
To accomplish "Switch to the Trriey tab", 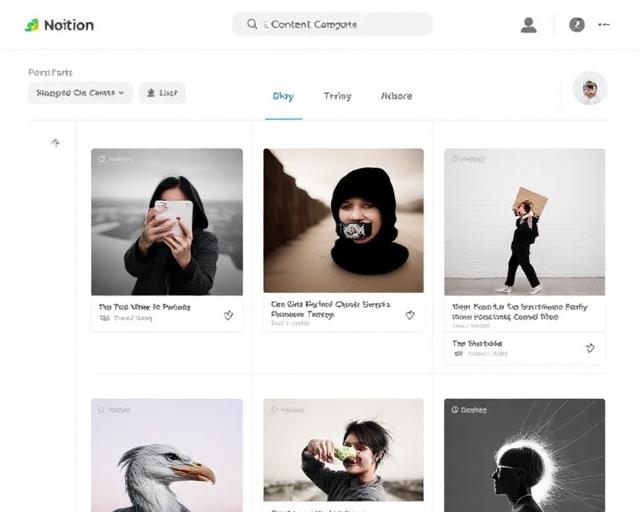I will click(x=338, y=96).
